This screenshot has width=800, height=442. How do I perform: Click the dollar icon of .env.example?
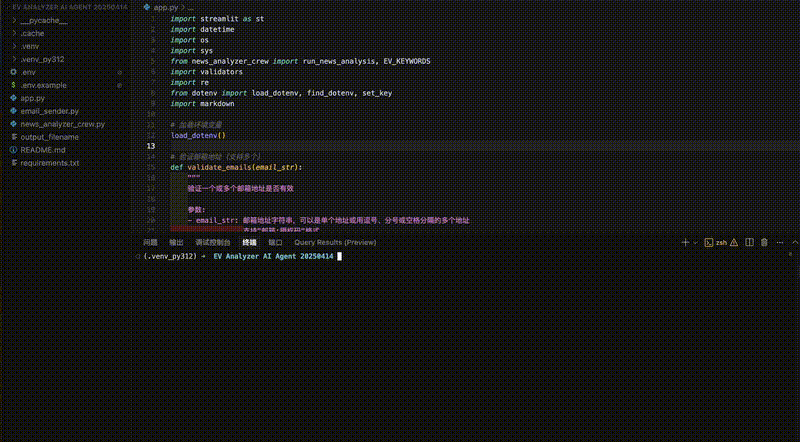point(14,85)
